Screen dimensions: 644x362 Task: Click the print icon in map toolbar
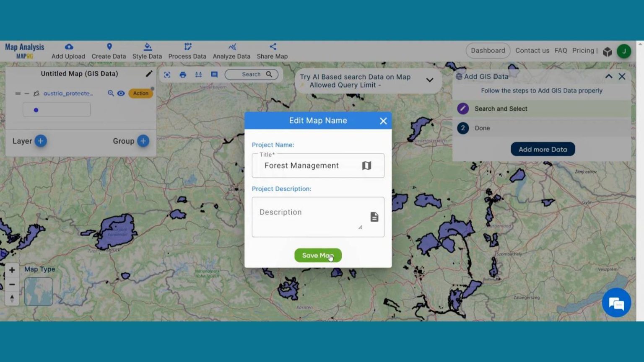[183, 75]
